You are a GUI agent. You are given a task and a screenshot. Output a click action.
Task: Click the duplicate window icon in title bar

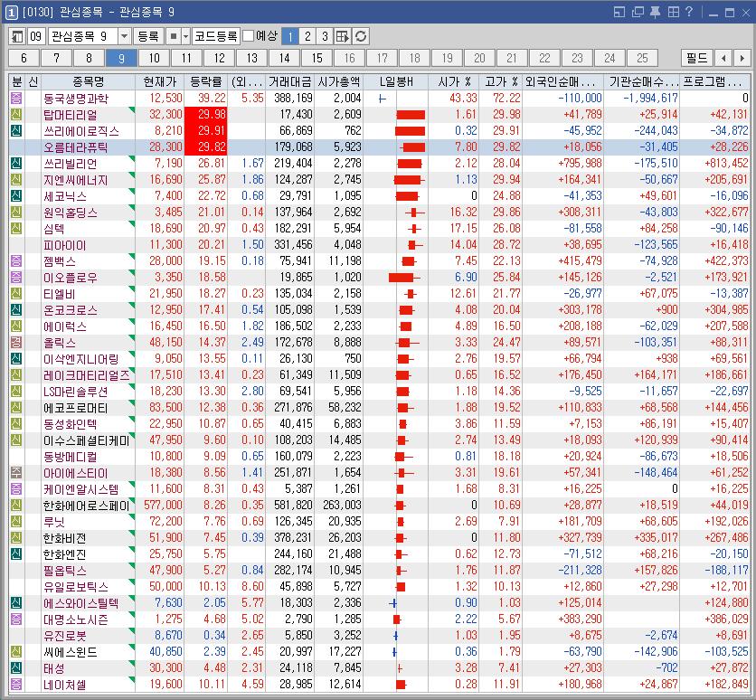[x=638, y=12]
